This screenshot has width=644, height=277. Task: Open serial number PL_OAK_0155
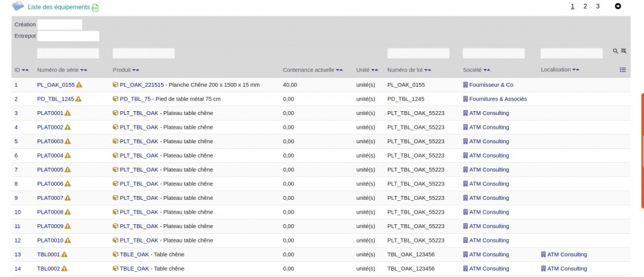coord(55,85)
